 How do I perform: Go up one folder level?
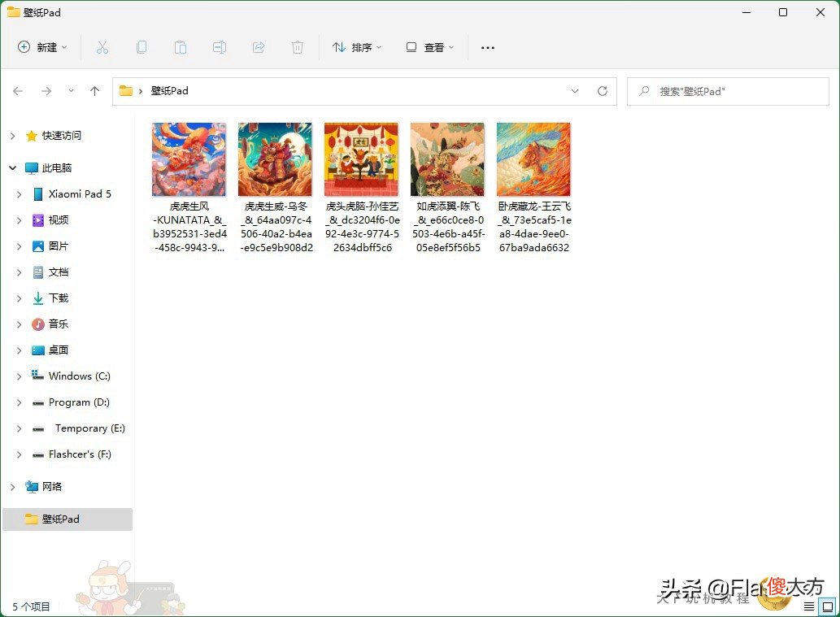tap(95, 91)
